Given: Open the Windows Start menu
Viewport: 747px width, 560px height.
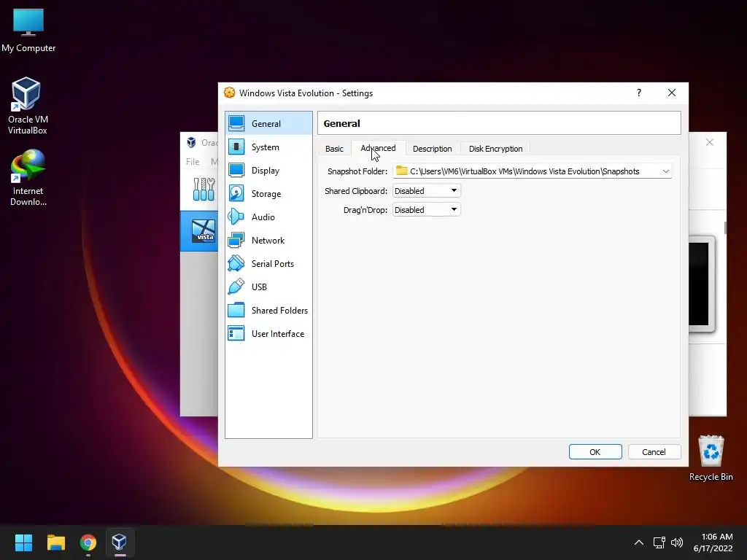Looking at the screenshot, I should point(23,542).
